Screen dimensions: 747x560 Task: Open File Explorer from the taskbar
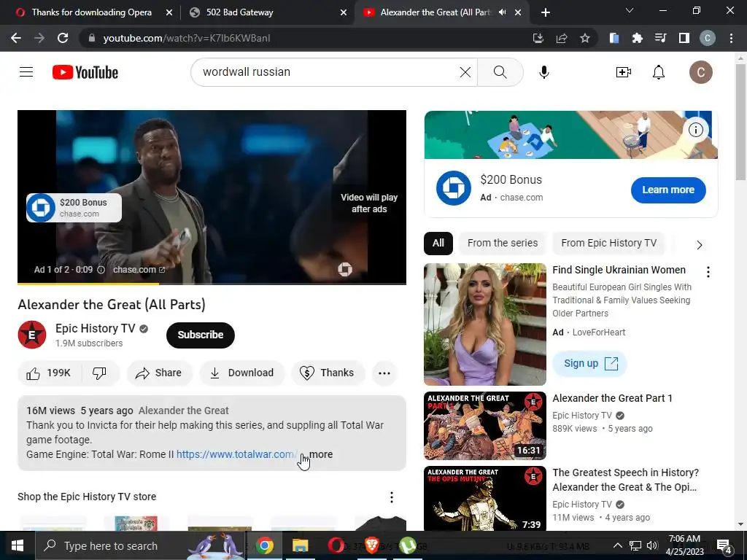[300, 545]
